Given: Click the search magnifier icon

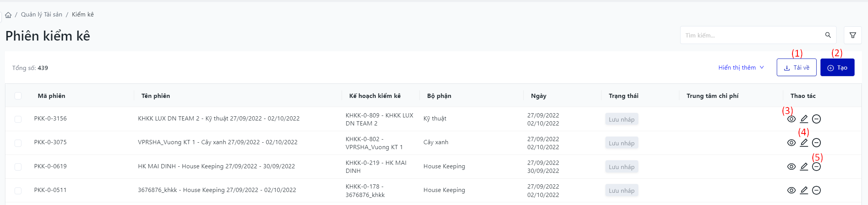Looking at the screenshot, I should [x=828, y=35].
